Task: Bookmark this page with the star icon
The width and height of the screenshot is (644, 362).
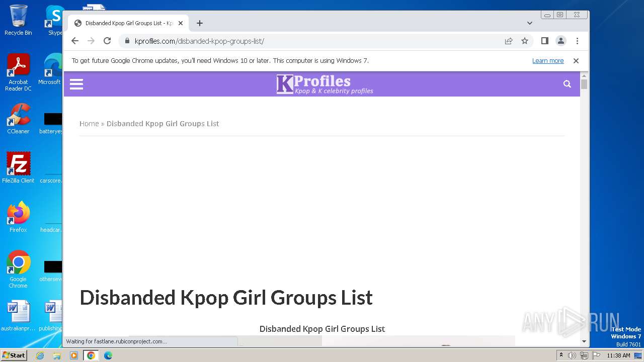Action: point(525,41)
